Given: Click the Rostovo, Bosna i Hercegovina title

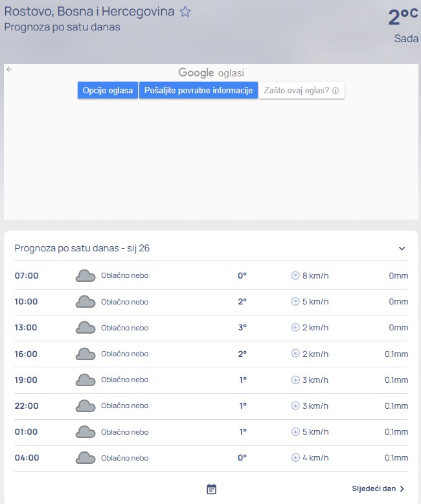Looking at the screenshot, I should tap(89, 12).
